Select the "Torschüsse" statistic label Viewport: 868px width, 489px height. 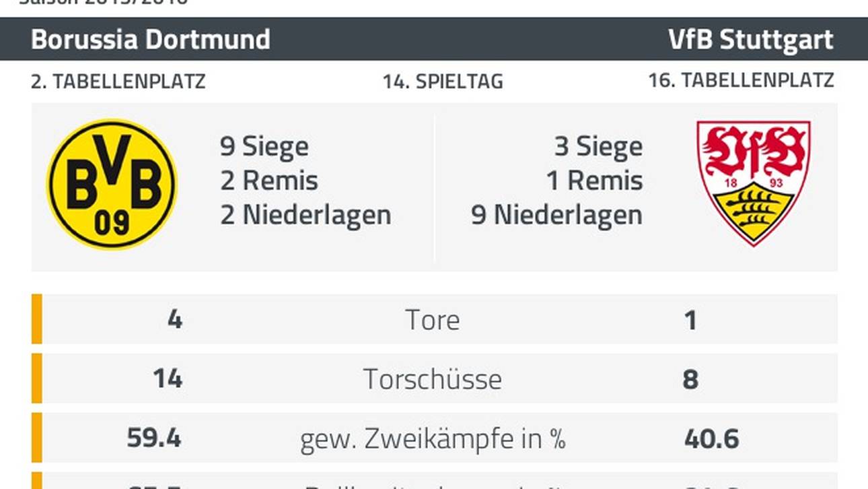coord(433,379)
